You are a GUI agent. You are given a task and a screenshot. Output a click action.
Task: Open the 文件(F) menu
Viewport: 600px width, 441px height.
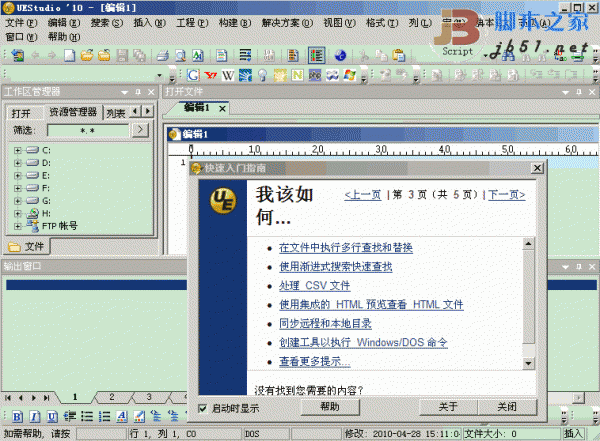click(21, 23)
